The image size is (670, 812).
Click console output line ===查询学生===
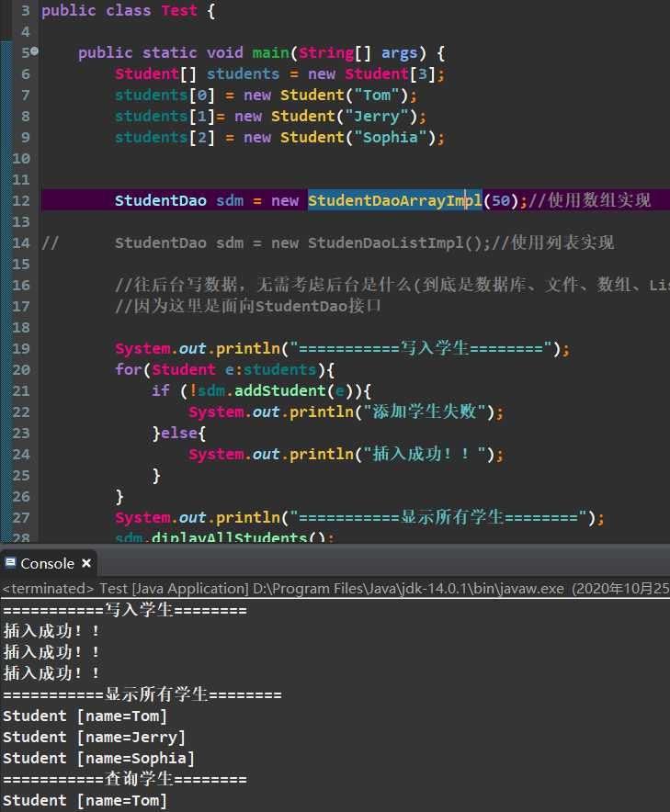pos(125,779)
